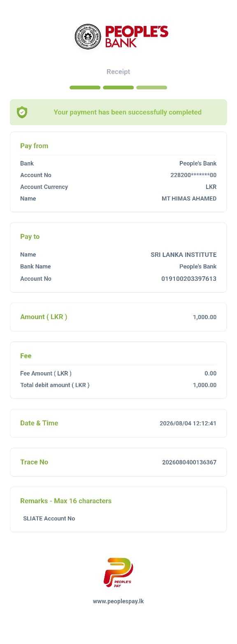Click the Receipt heading
This screenshot has height=644, width=237.
(x=118, y=72)
